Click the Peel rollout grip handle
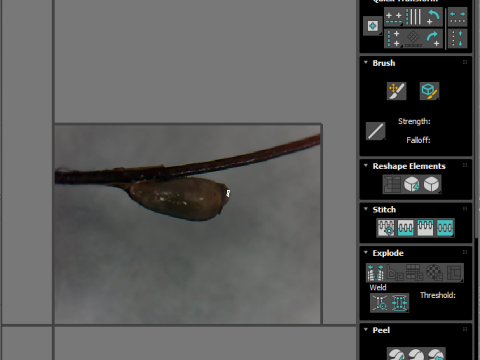 coord(465,329)
